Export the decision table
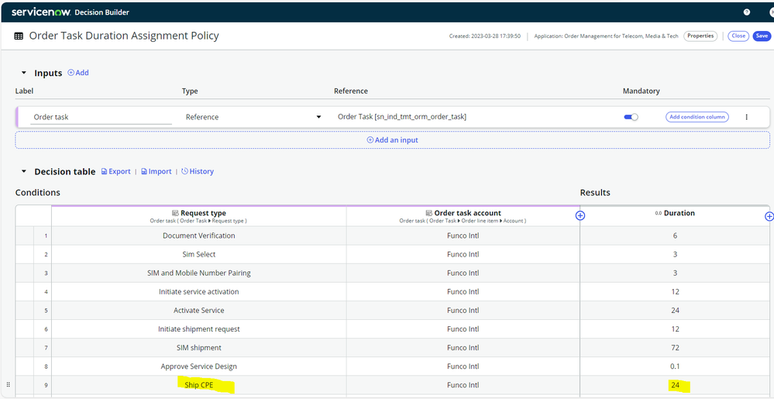 (116, 171)
